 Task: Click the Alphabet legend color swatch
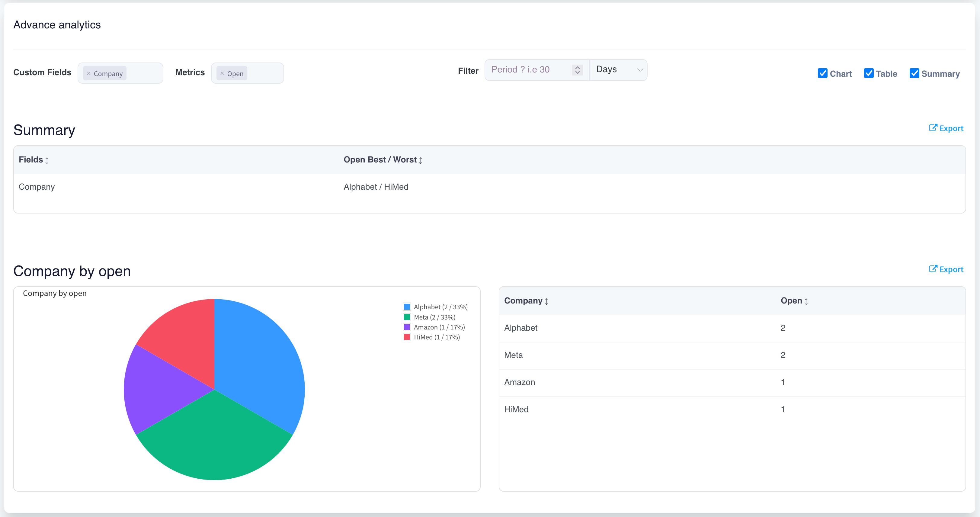[x=407, y=307]
